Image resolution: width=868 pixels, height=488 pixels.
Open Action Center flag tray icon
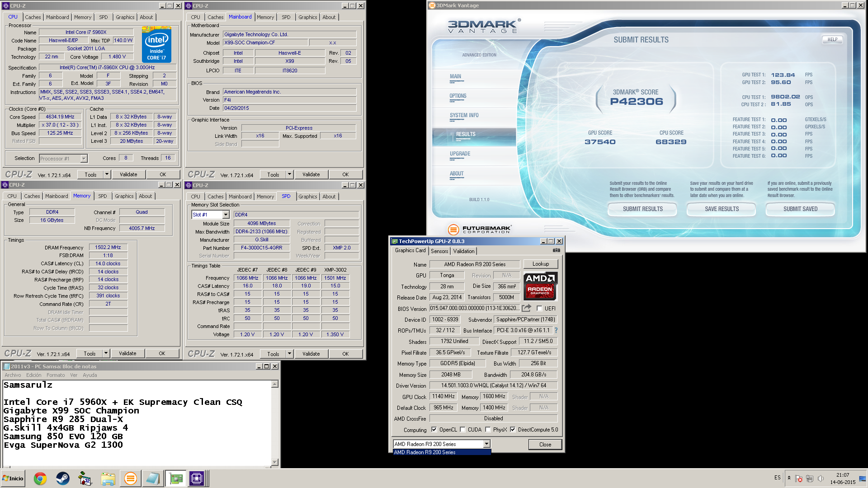[799, 479]
